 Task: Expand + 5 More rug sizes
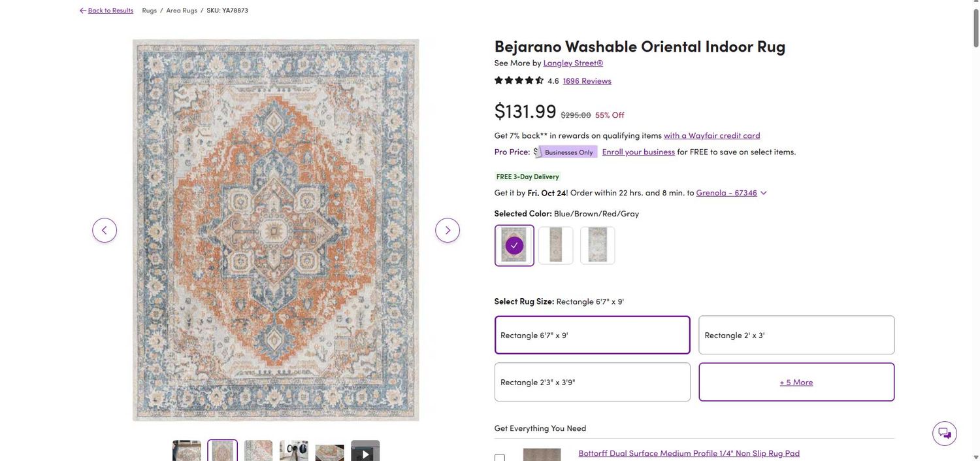coord(796,383)
